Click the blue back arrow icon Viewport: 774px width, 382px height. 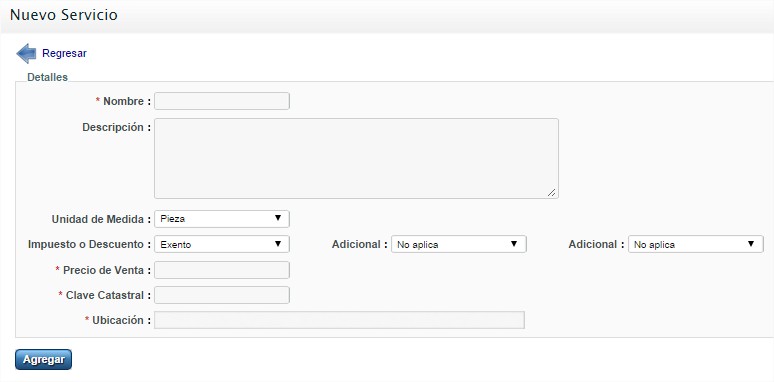(x=26, y=53)
